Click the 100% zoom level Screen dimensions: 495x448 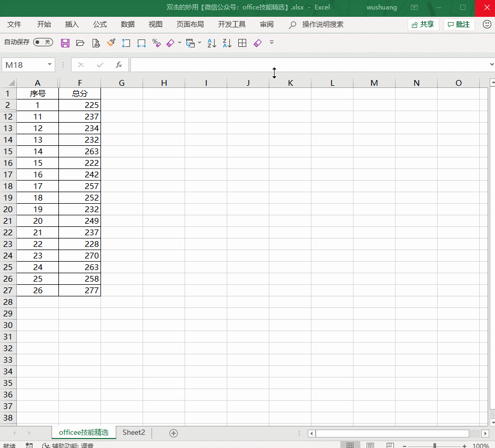coord(481,446)
